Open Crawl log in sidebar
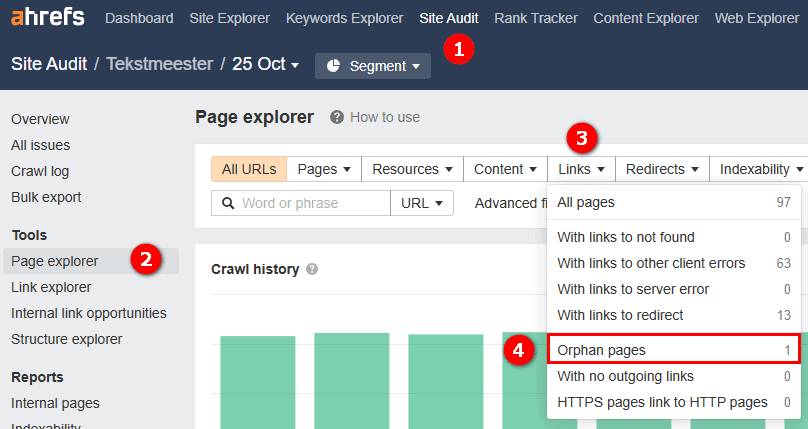The width and height of the screenshot is (808, 429). pyautogui.click(x=40, y=171)
